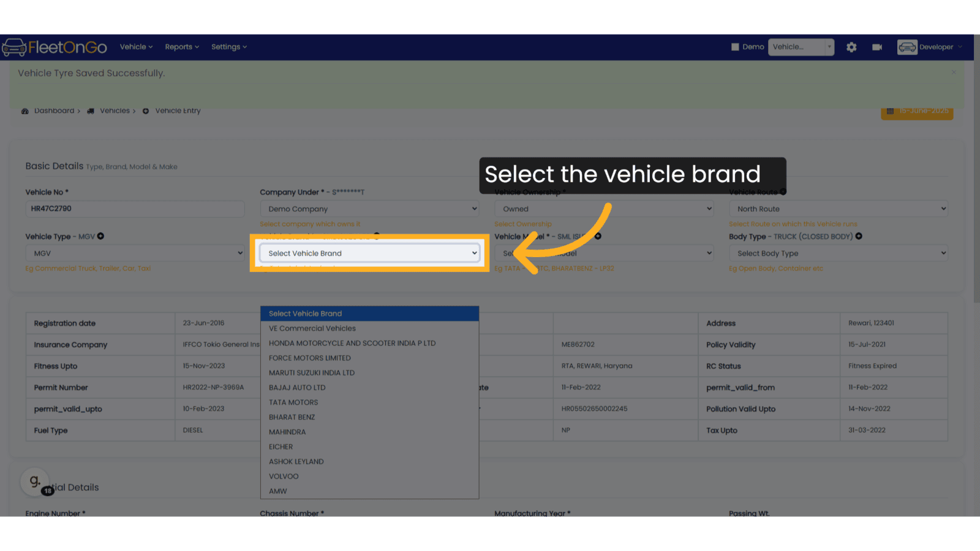Open the Vehicle Type MGV dropdown

click(x=135, y=253)
